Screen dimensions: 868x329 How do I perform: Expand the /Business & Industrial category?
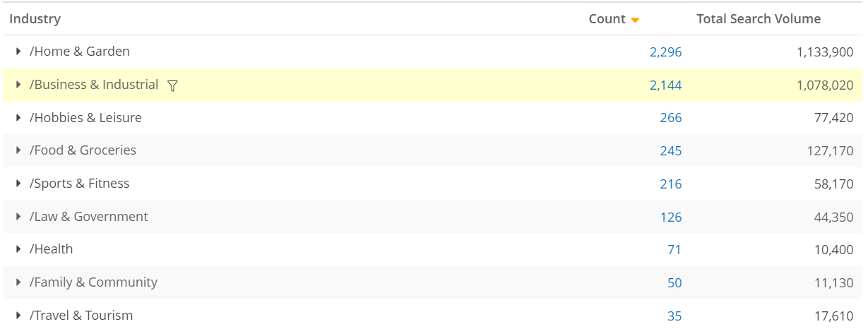click(x=18, y=85)
